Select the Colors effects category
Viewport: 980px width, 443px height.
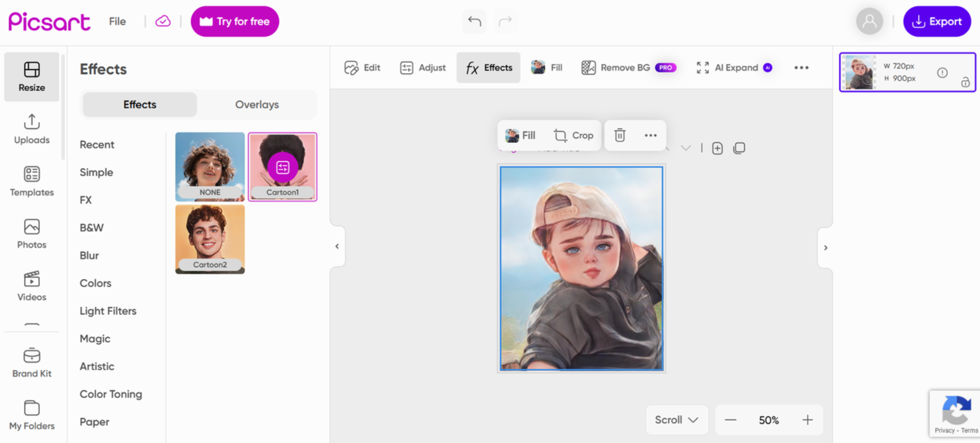[x=96, y=283]
